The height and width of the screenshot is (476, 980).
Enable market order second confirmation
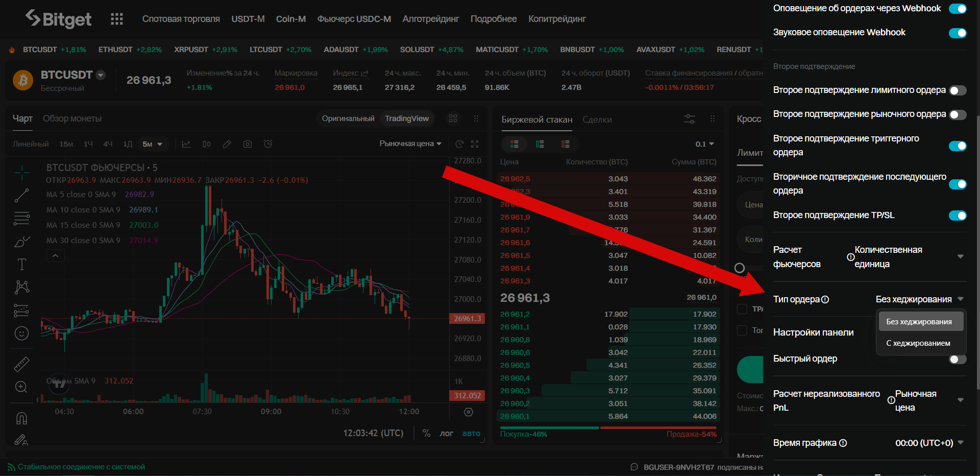(x=958, y=115)
